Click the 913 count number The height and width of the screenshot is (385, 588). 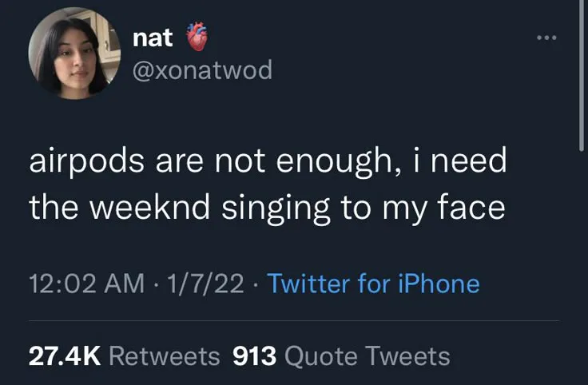pos(253,355)
